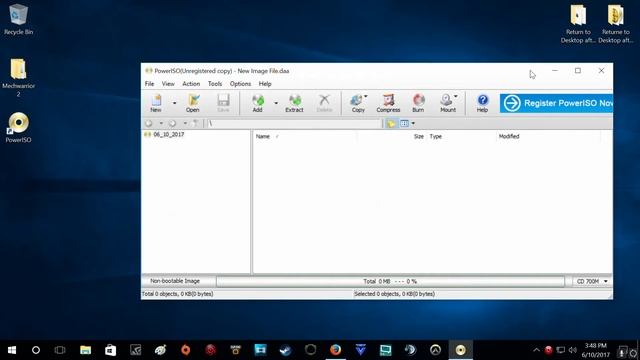Click the Back navigation arrow icon

click(x=149, y=123)
